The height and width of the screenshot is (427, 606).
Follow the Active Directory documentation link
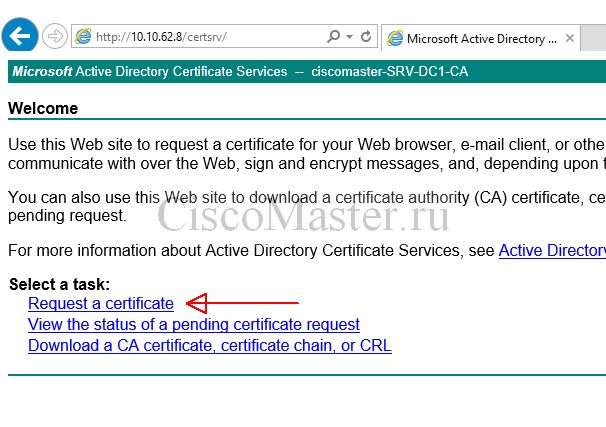click(552, 250)
